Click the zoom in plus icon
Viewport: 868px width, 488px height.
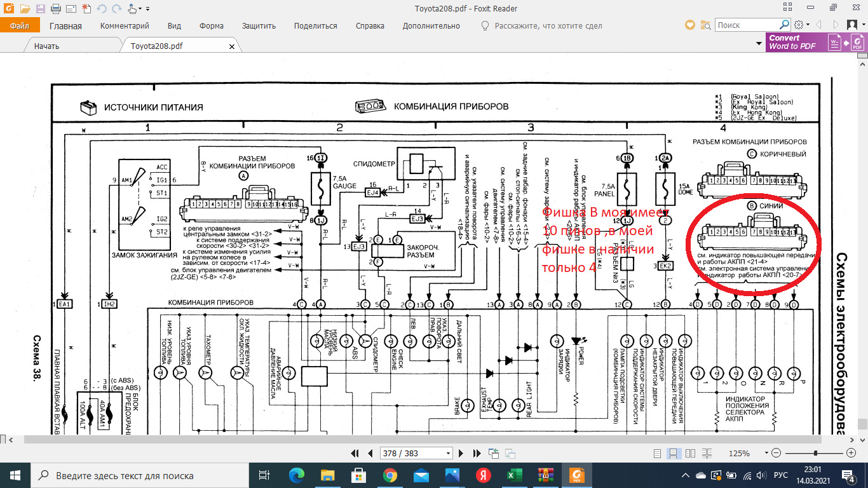pyautogui.click(x=851, y=453)
